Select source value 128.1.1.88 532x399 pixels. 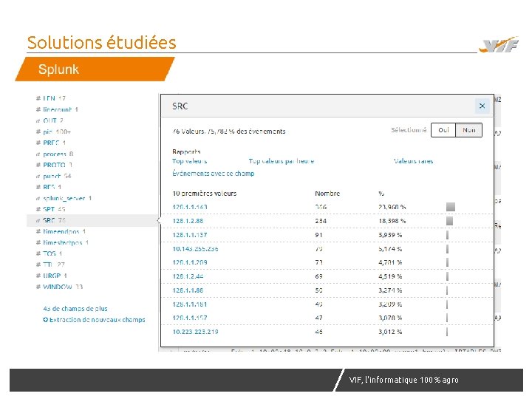(x=188, y=290)
